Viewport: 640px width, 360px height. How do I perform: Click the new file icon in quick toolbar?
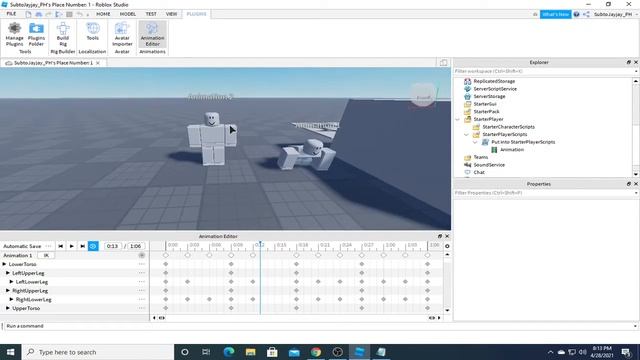28,14
